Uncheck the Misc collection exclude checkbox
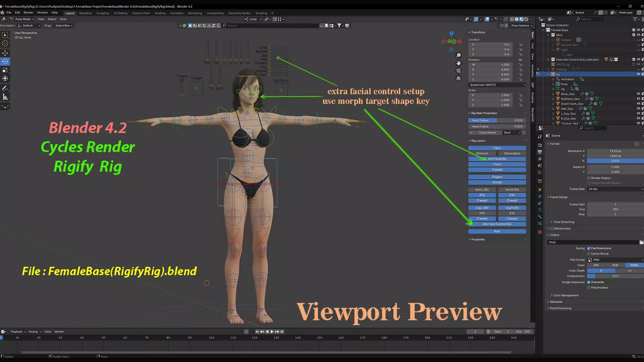This screenshot has width=644, height=362. [x=634, y=35]
